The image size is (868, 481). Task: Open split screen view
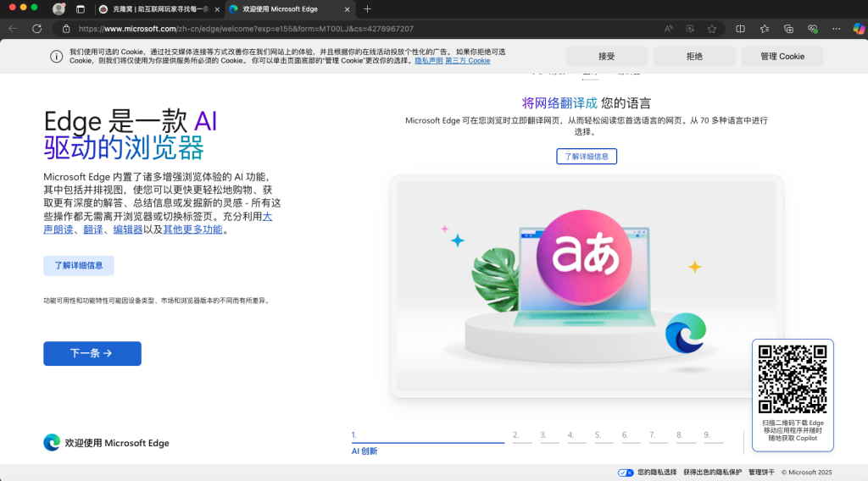tap(740, 29)
